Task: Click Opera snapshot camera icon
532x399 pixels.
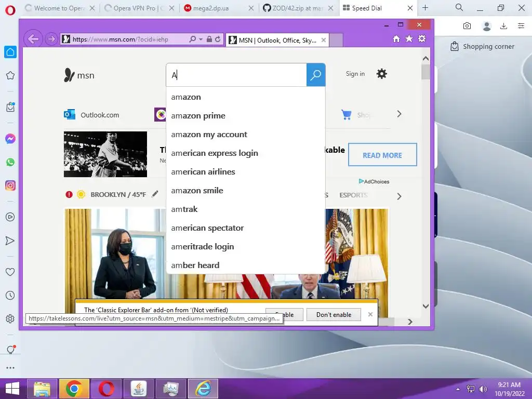Action: coord(467,26)
